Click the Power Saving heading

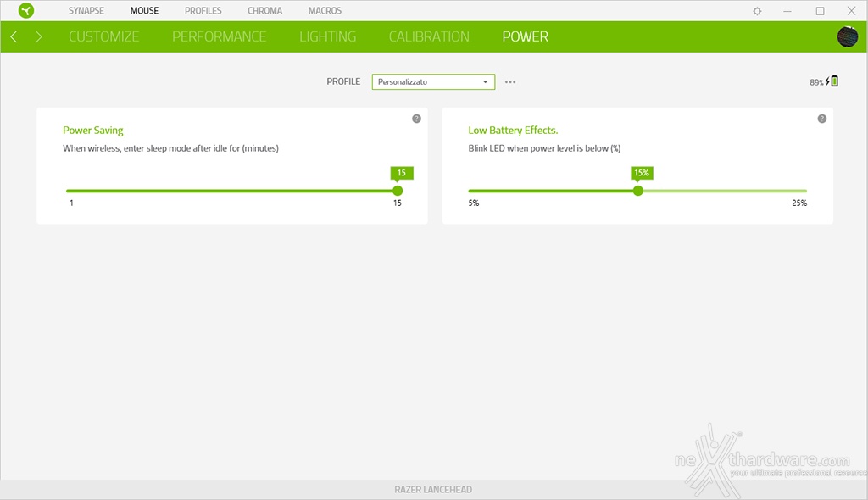pos(93,131)
